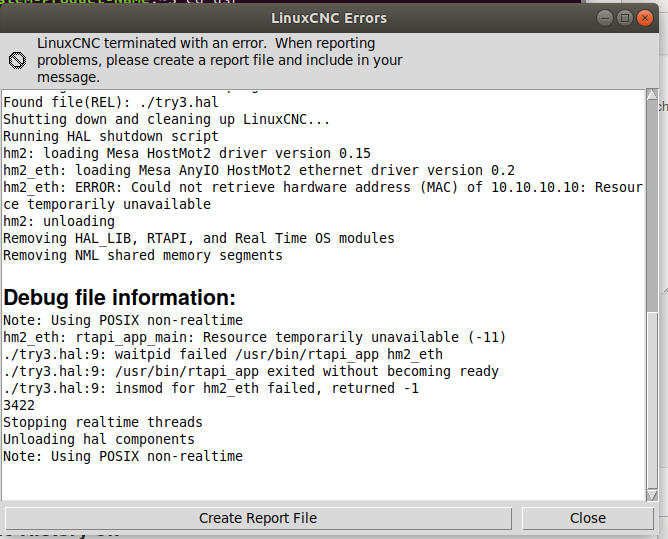Dismiss the dialog with the Close button
Viewport: 668px width, 539px height.
[x=587, y=518]
